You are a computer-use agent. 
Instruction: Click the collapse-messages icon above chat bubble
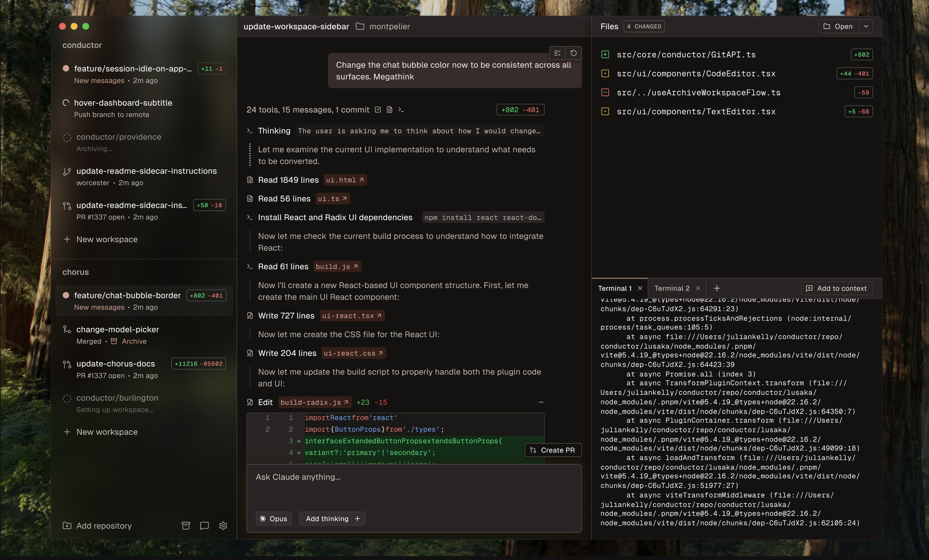point(557,53)
